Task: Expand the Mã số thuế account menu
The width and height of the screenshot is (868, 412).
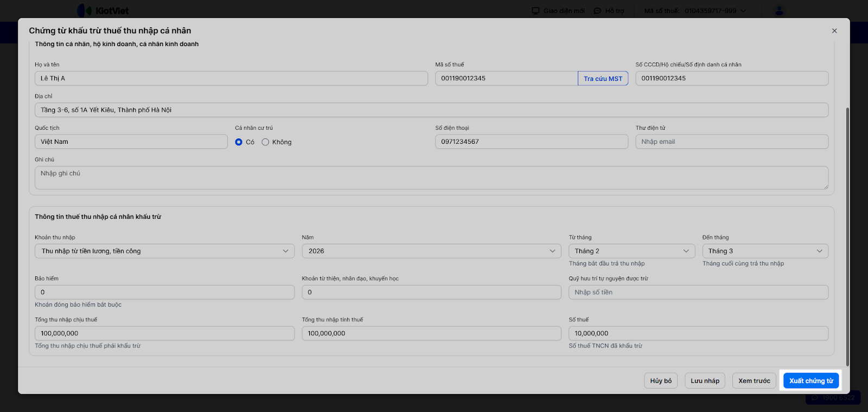Action: pyautogui.click(x=743, y=11)
